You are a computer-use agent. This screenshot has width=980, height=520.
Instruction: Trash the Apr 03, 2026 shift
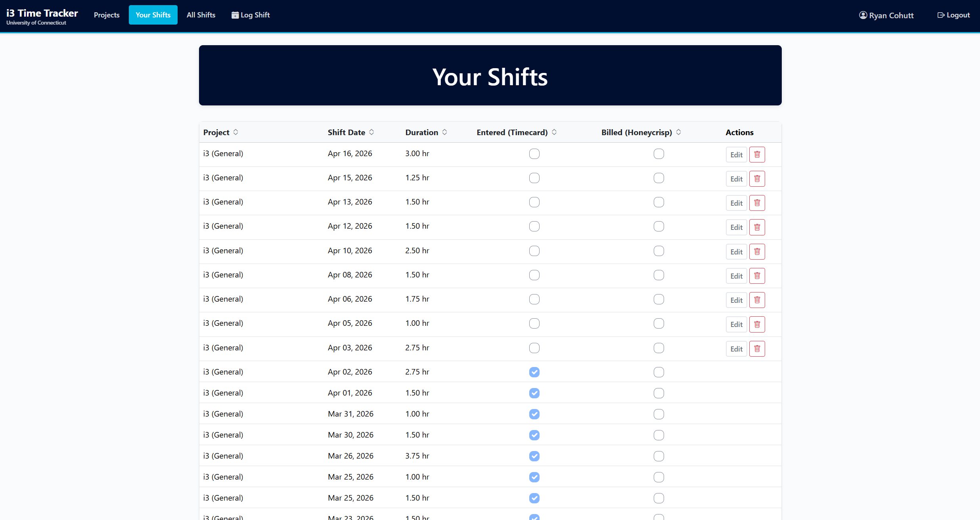(757, 349)
